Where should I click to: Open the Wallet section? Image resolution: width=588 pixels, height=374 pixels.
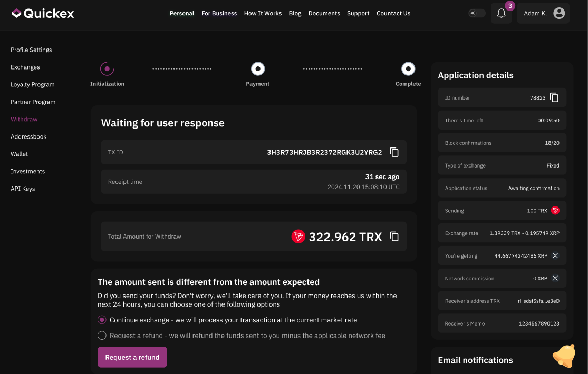point(19,154)
